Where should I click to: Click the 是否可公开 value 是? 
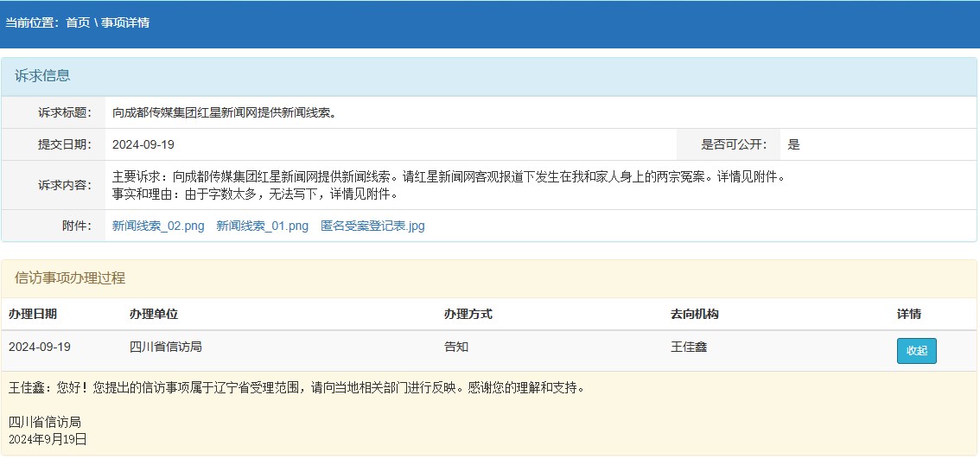click(x=793, y=144)
